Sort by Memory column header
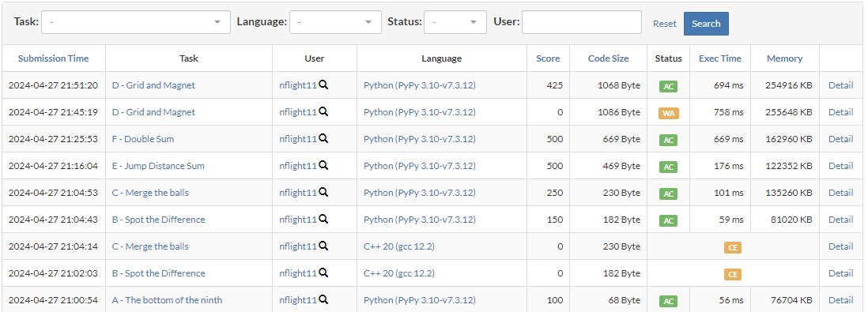The image size is (868, 312). pos(784,58)
